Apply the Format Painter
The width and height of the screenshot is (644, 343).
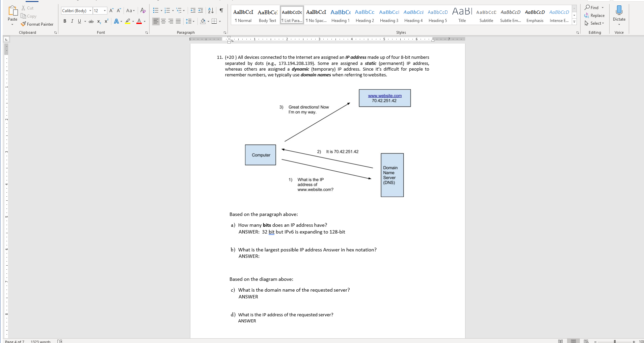point(37,24)
